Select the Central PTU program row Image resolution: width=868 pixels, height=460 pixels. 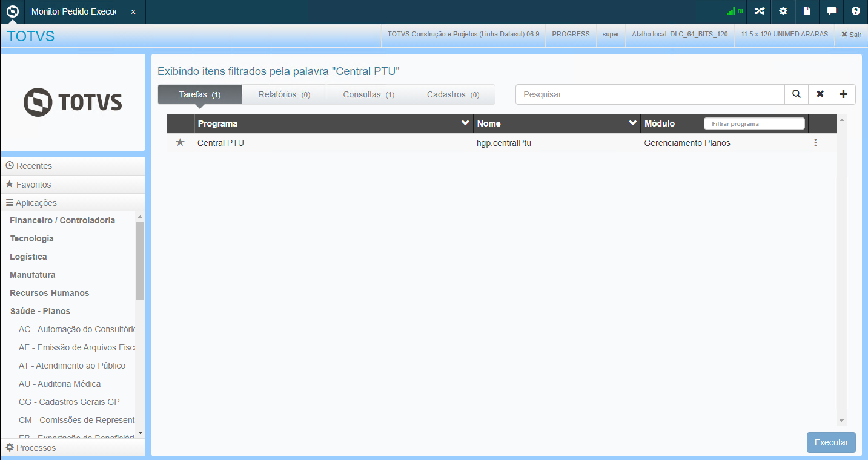502,143
